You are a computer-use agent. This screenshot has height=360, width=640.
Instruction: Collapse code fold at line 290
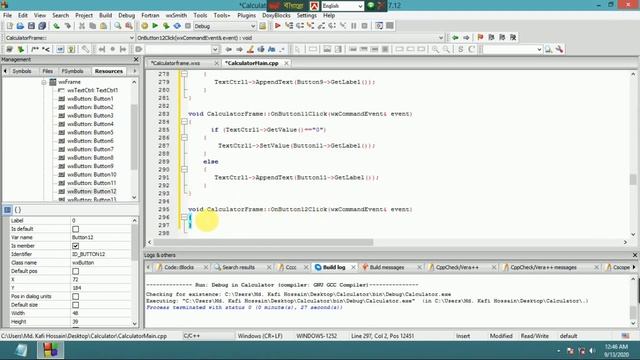[184, 169]
